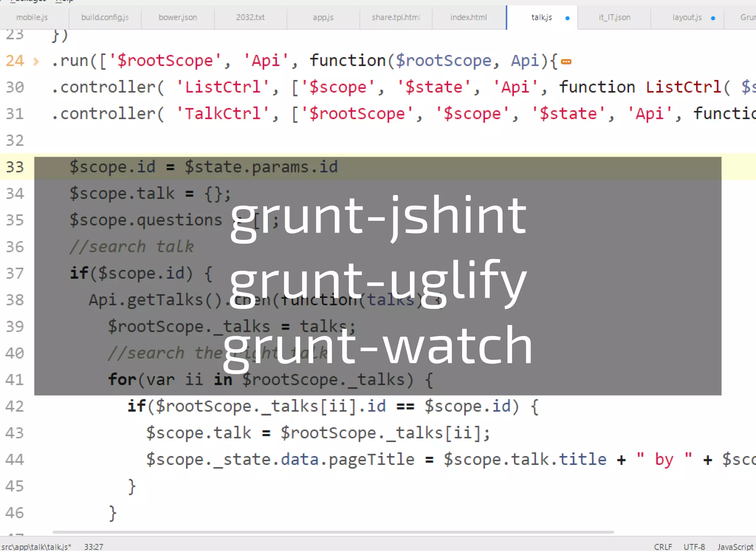Click line number 42 in gutter
The width and height of the screenshot is (756, 551).
[x=15, y=406]
